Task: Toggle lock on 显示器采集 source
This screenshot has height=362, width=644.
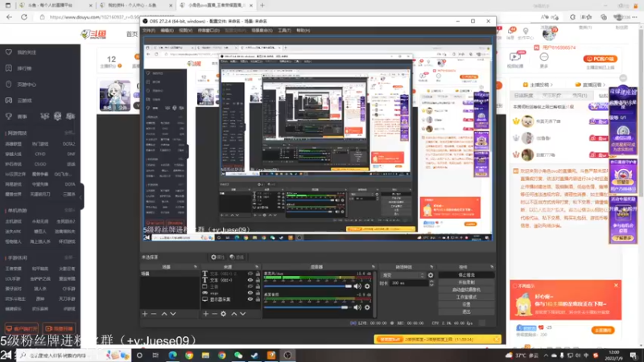Action: (x=258, y=299)
